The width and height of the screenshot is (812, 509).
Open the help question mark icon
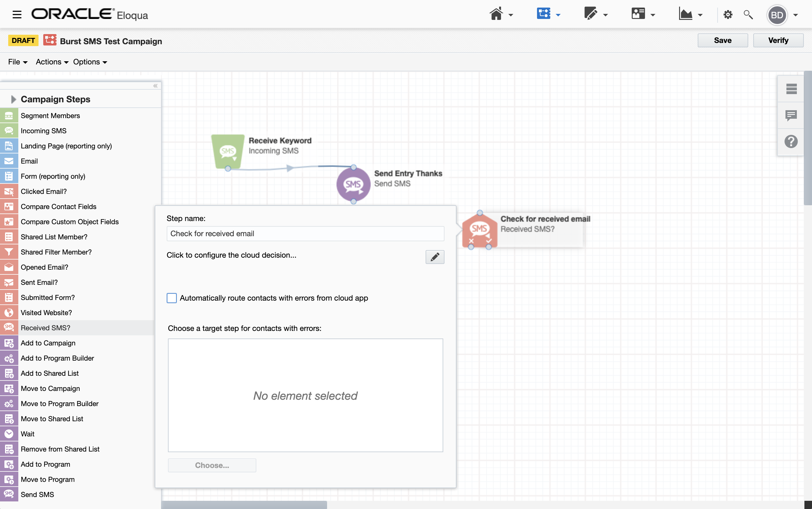(x=791, y=142)
